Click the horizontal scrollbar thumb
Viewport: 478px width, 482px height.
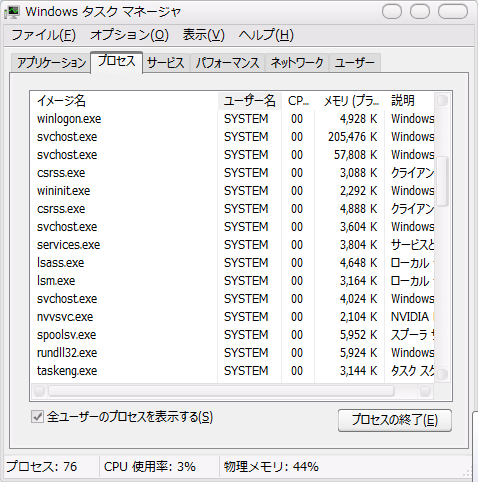point(222,391)
